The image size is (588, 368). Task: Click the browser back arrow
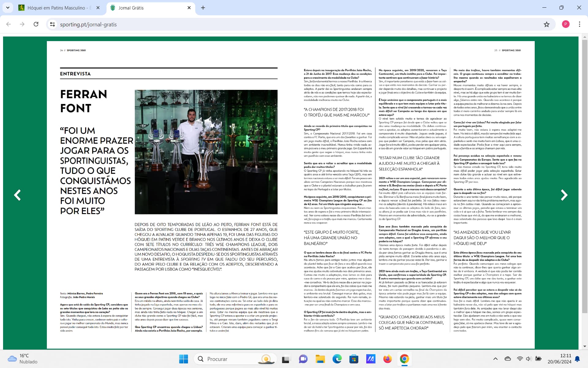[9, 24]
